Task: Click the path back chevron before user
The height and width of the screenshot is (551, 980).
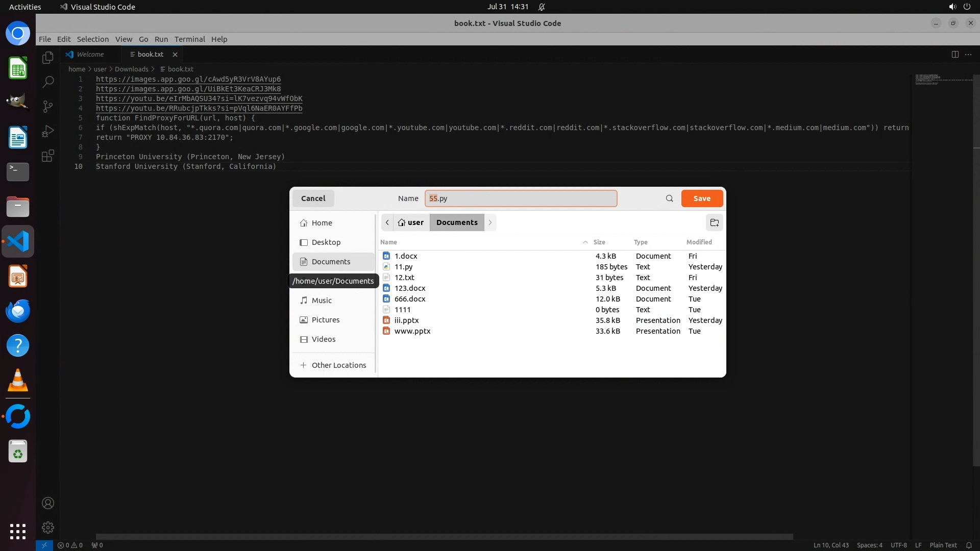Action: tap(387, 222)
